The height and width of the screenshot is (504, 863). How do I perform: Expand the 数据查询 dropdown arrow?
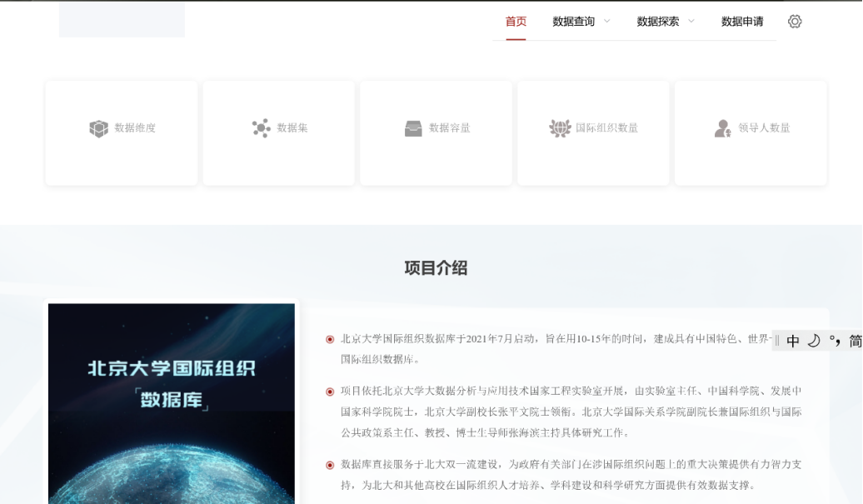(607, 22)
